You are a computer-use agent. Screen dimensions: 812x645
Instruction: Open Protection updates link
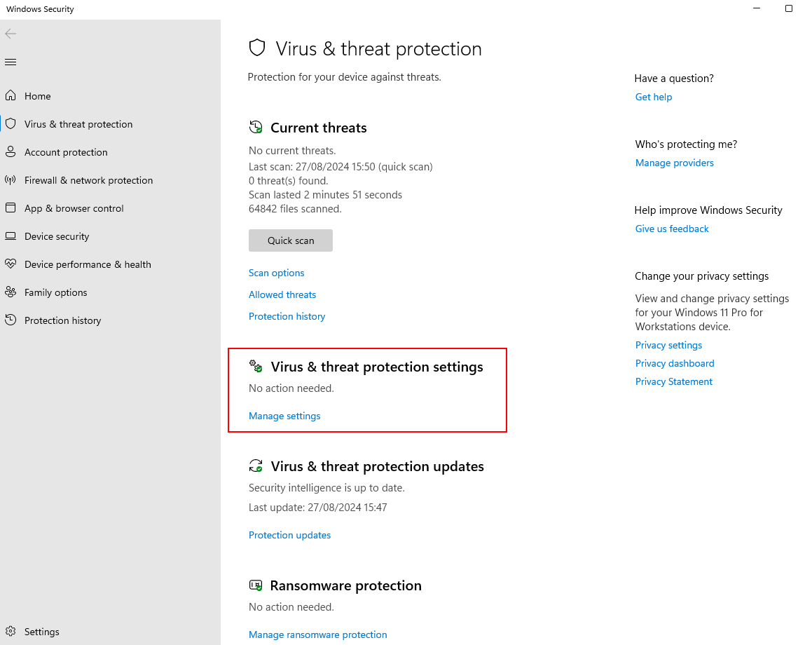click(x=289, y=535)
